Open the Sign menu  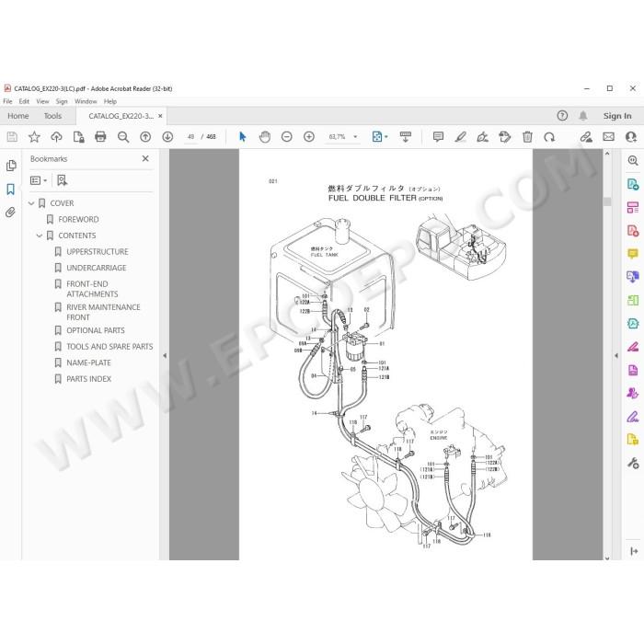pyautogui.click(x=62, y=101)
